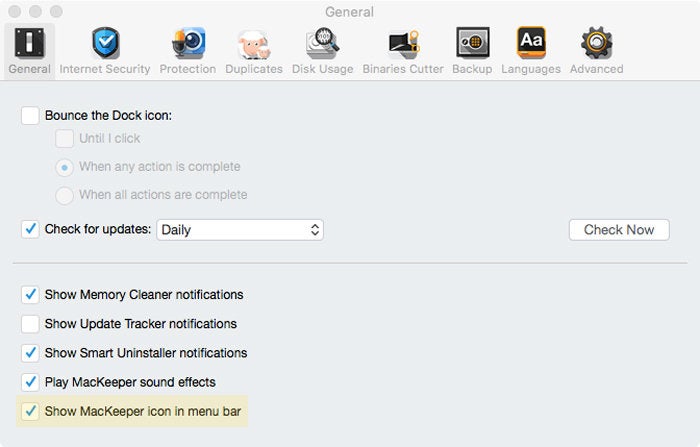Viewport: 700px width, 447px height.
Task: Uncheck Check for updates checkbox
Action: pos(30,229)
